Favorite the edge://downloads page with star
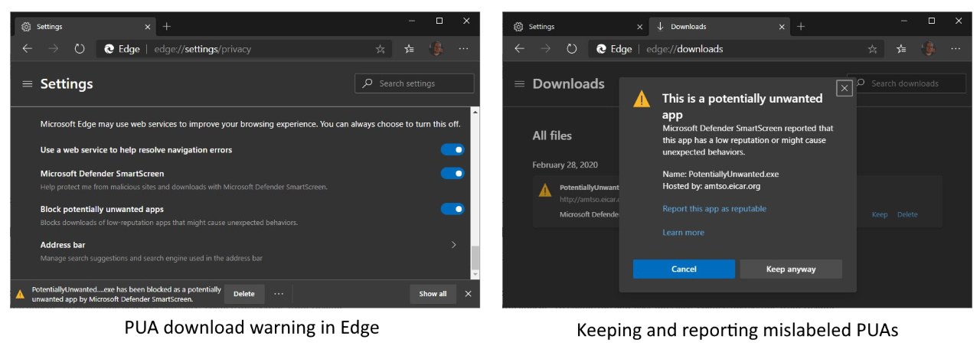 pos(873,48)
